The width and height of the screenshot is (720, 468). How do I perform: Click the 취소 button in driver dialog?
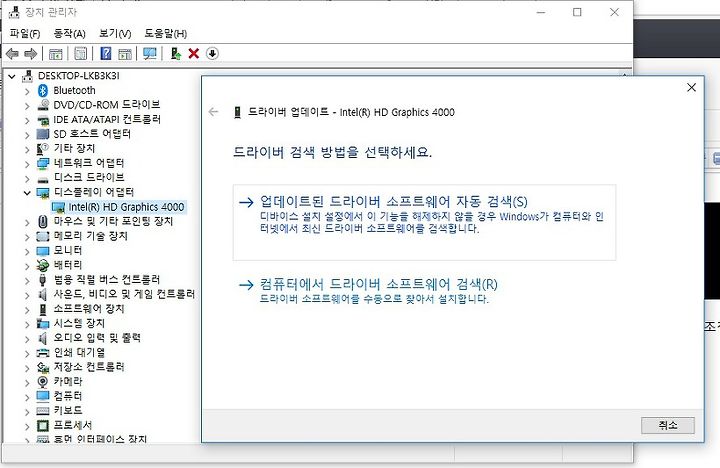pos(668,425)
